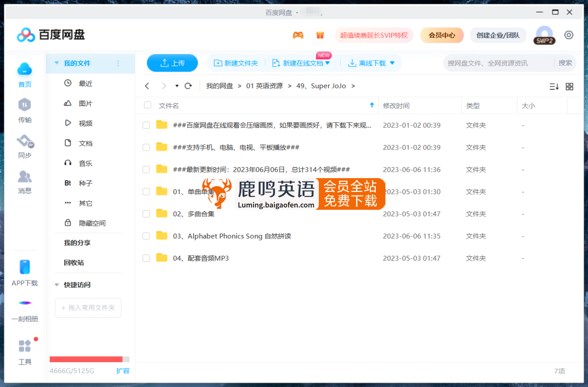Go to 回收站 recycle bin

74,263
